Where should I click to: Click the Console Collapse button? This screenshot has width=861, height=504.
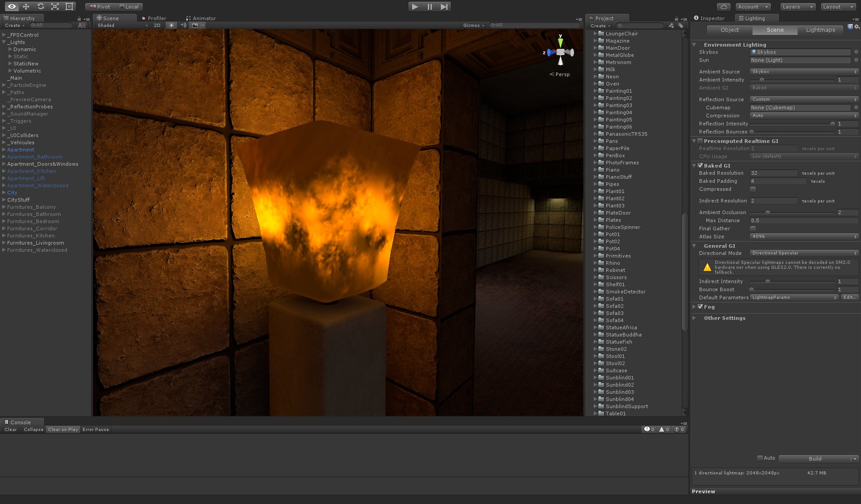(34, 429)
